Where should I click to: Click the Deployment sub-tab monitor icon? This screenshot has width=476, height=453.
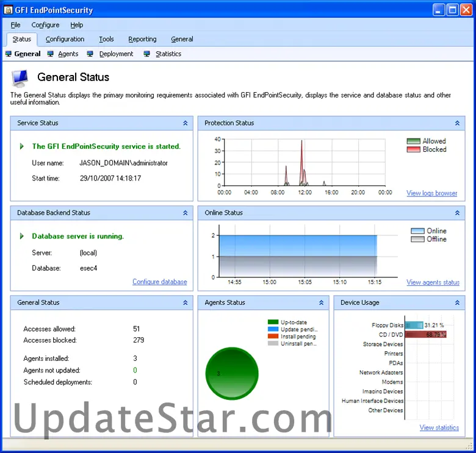click(x=90, y=54)
